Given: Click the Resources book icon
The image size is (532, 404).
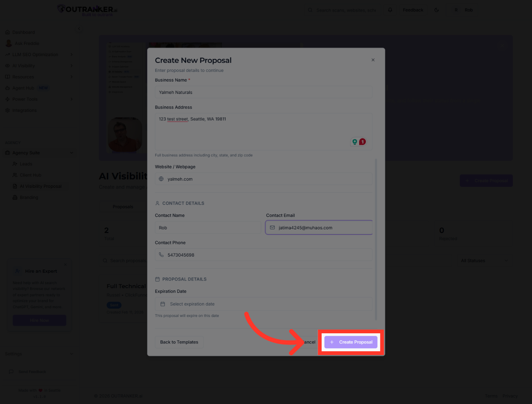Looking at the screenshot, I should [x=7, y=77].
